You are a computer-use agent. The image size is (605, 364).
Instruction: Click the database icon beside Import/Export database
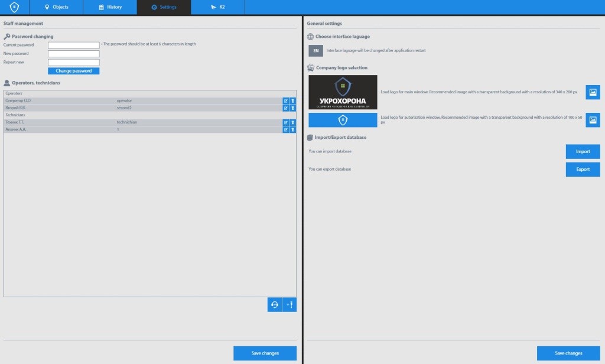tap(310, 138)
